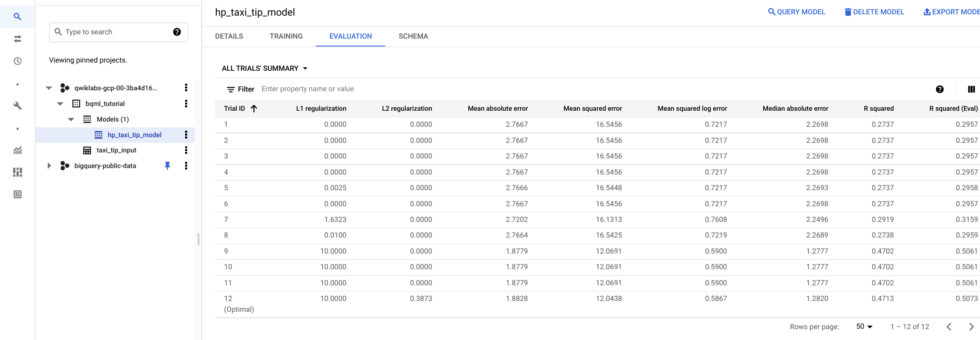980x340 pixels.
Task: Click the Mean absolute error column header
Action: coord(498,109)
